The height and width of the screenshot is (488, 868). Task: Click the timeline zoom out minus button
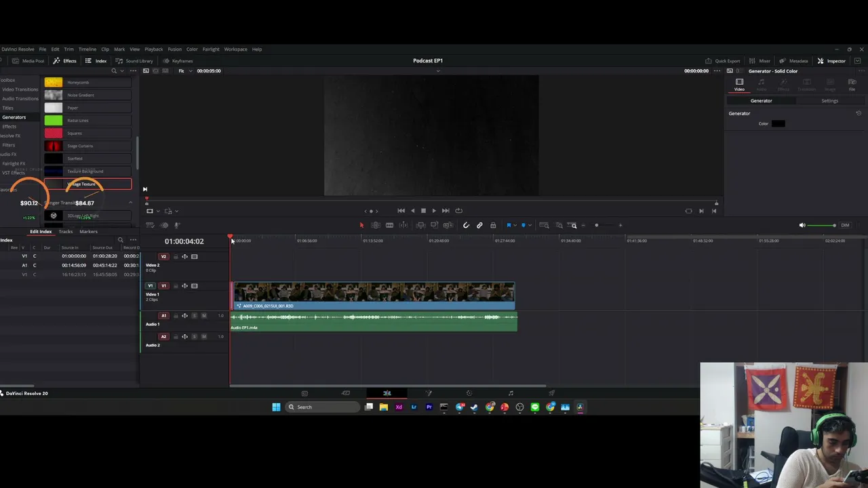click(x=583, y=225)
